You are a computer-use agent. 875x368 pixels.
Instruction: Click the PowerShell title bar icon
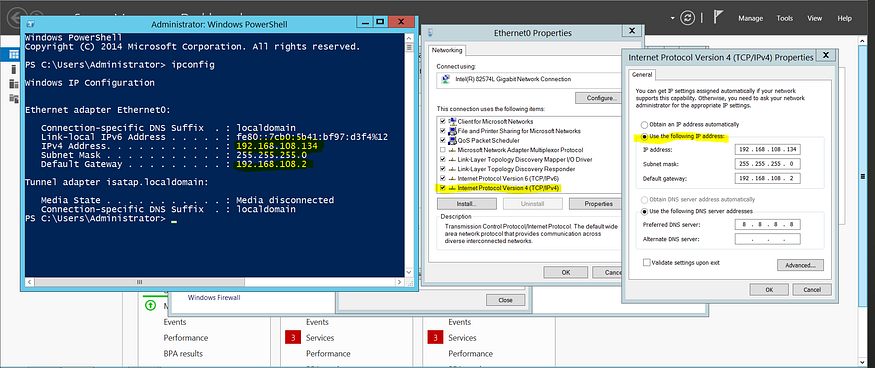click(x=32, y=24)
